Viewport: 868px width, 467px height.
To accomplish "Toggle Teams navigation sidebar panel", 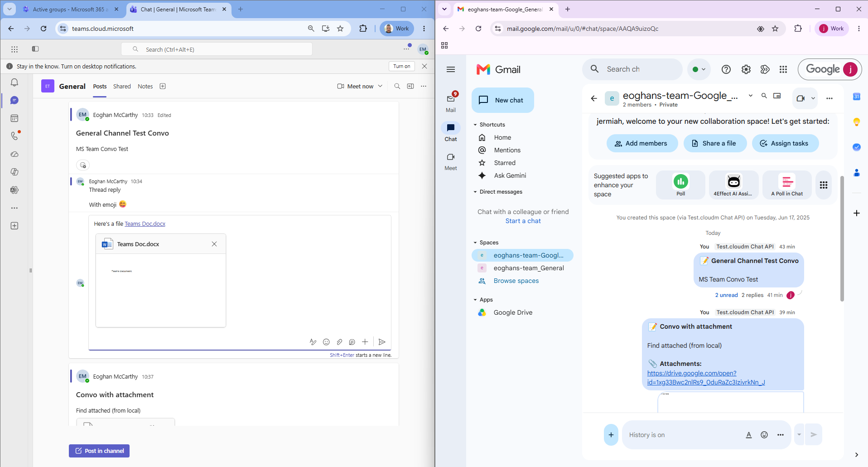I will (x=35, y=49).
